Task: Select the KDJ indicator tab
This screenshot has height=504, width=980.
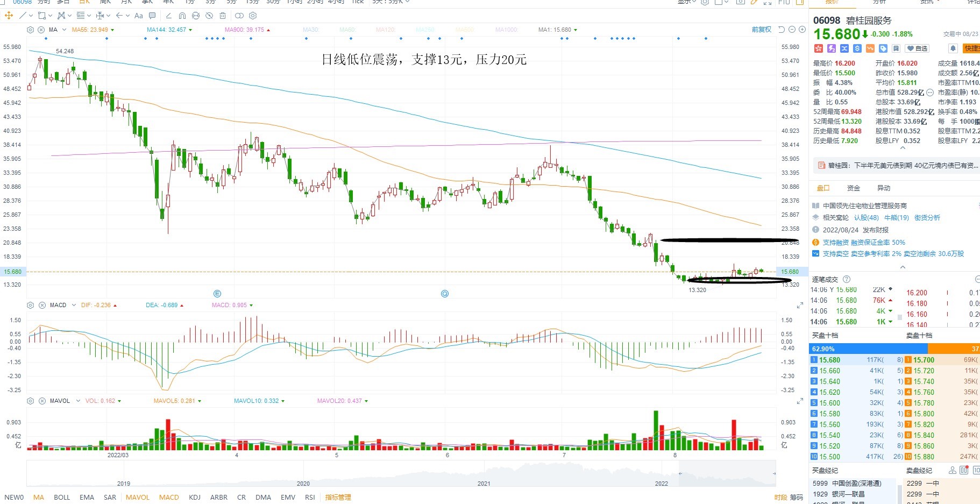Action: click(x=195, y=497)
